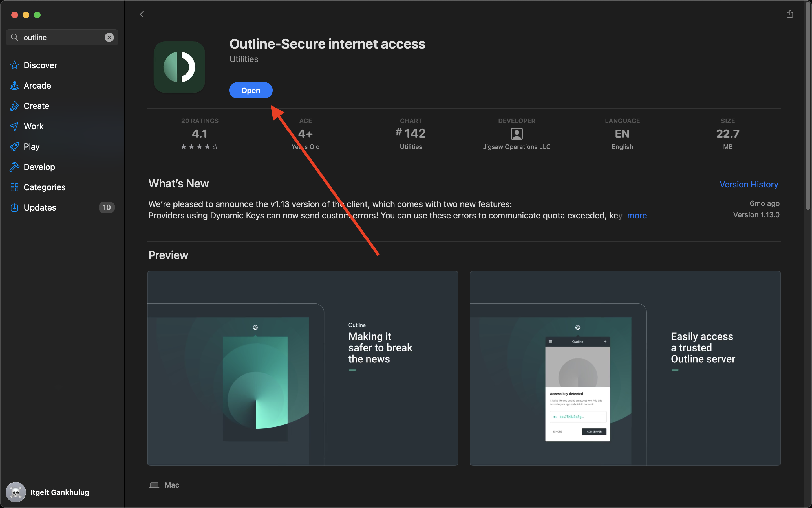812x508 pixels.
Task: Click the back chevron arrow
Action: tap(142, 14)
